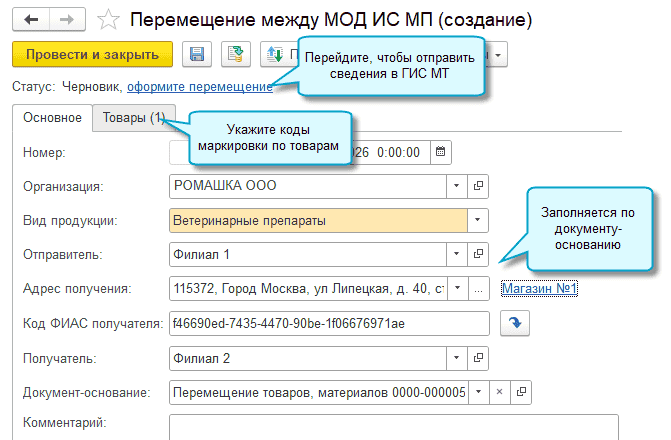Expand the Получатель dropdown list
671x440 pixels.
456,358
